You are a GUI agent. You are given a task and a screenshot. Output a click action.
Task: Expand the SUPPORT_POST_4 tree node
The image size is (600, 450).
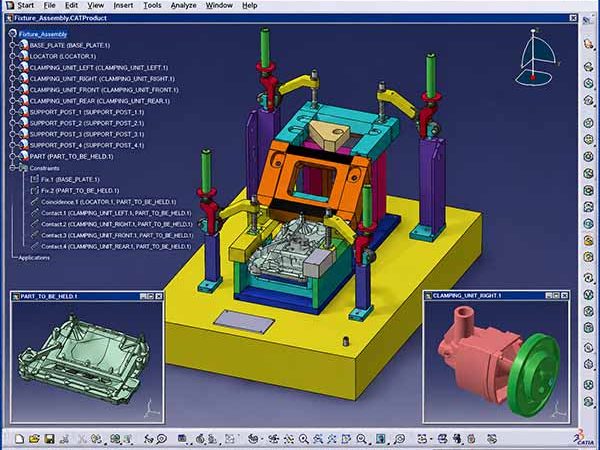(13, 145)
